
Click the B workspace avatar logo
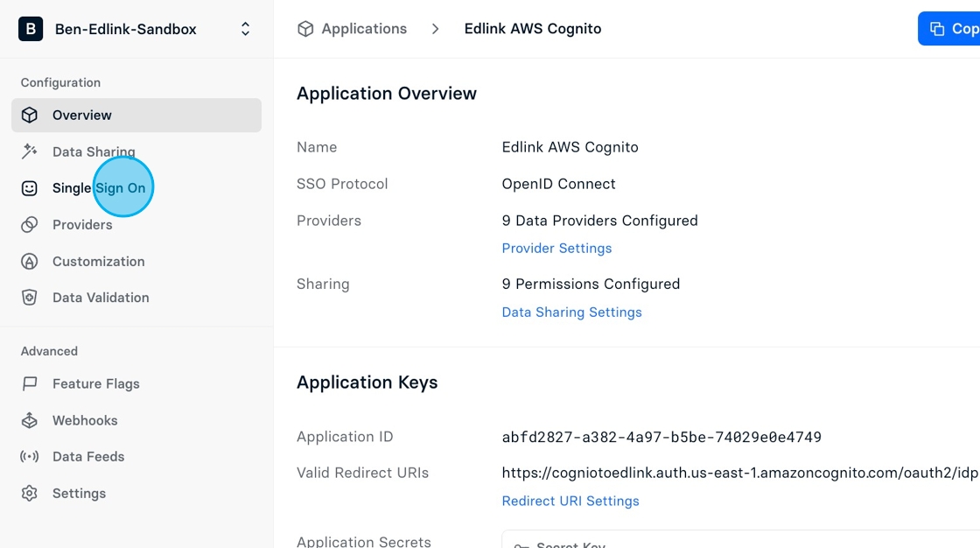(31, 29)
